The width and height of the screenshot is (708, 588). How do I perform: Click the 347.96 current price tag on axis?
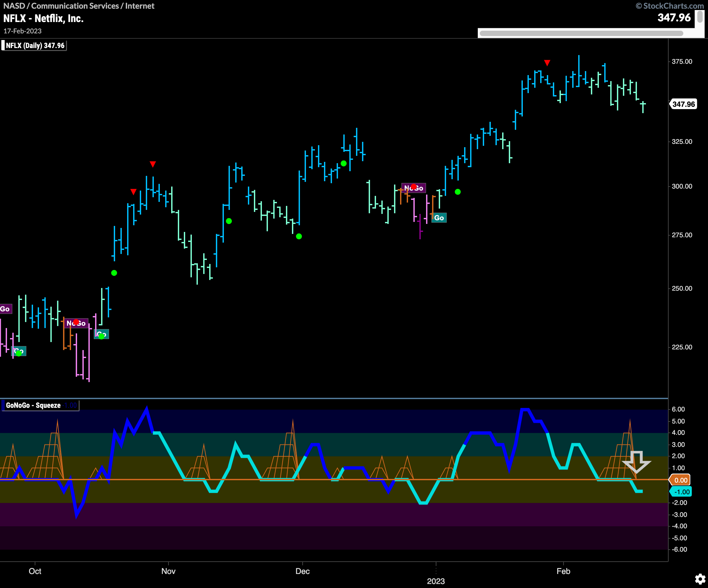tap(683, 104)
